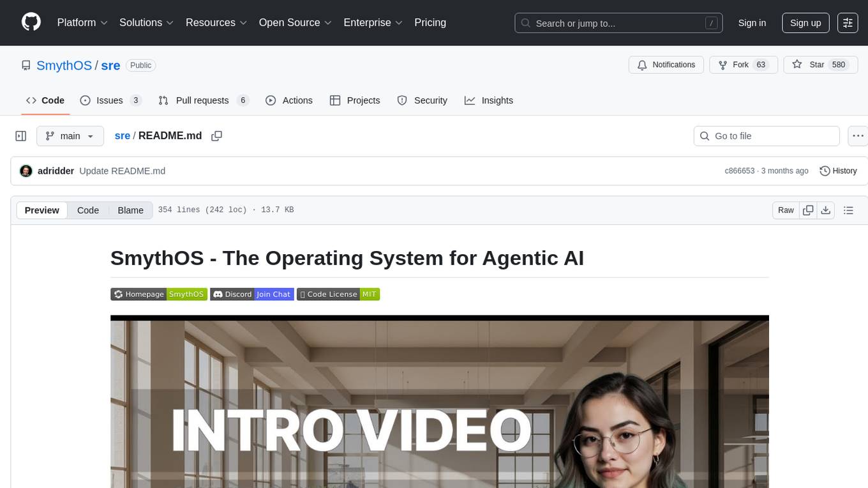
Task: Open the GitHub home logo
Action: 31,22
